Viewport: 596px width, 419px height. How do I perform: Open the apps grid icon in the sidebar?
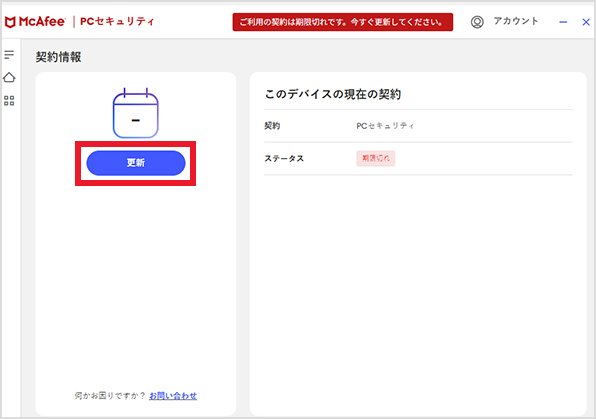point(9,101)
